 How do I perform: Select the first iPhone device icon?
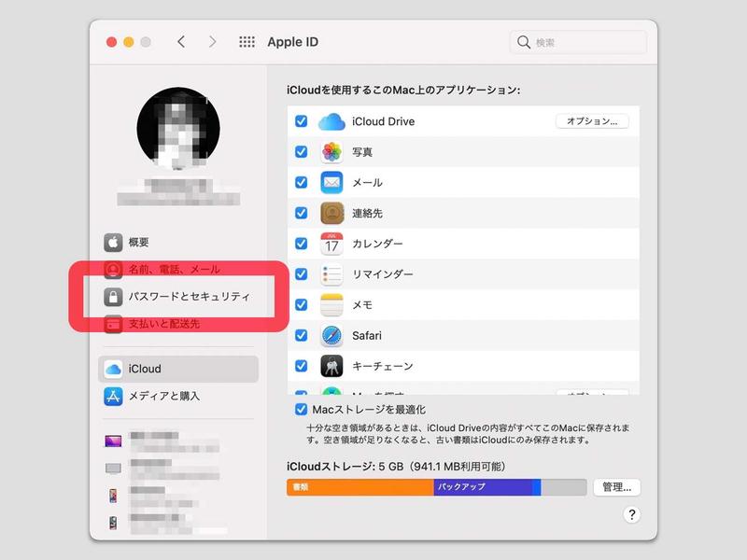(113, 496)
